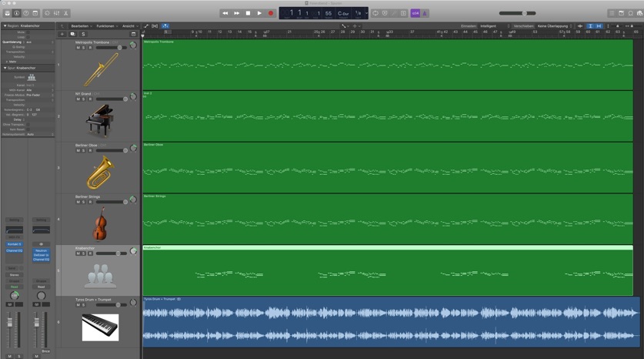Toggle horizontal auto zoom button
This screenshot has width=644, height=359.
tap(599, 26)
